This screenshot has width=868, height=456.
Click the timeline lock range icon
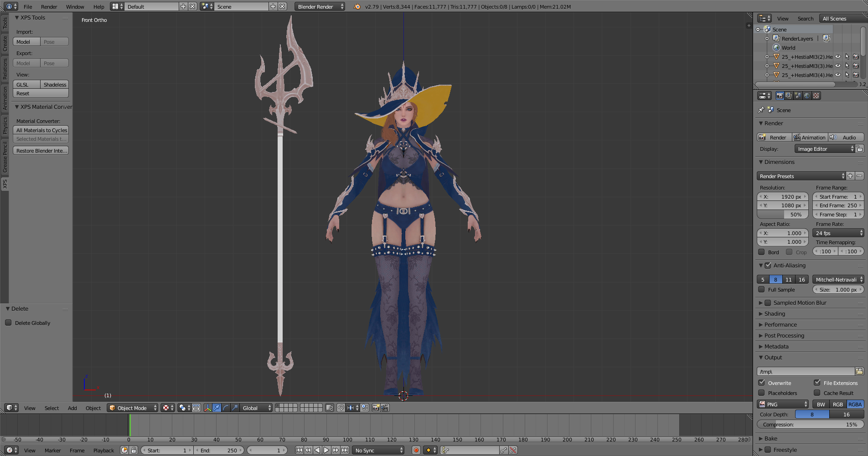tap(134, 450)
